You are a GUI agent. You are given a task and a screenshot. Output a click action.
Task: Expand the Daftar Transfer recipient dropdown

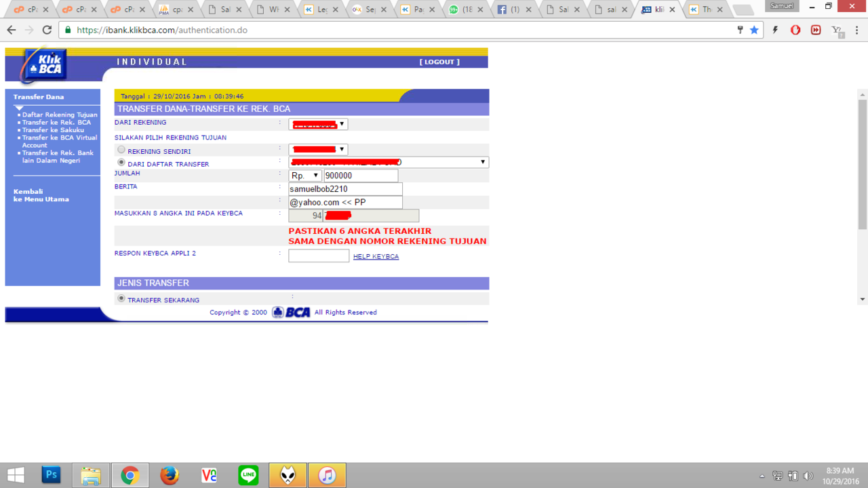pos(389,162)
